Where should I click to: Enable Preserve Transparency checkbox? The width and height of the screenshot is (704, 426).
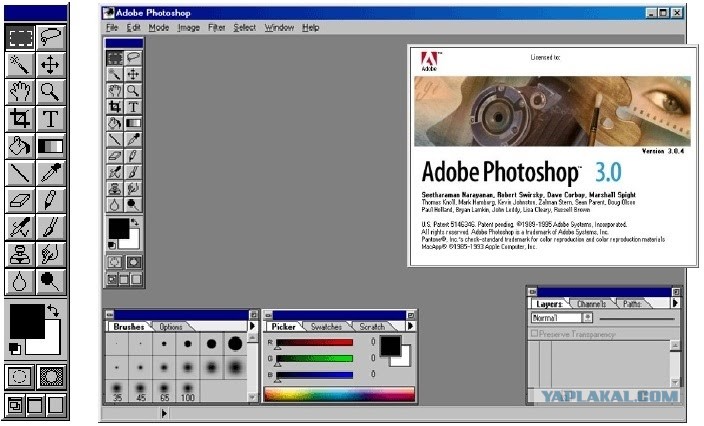[534, 334]
